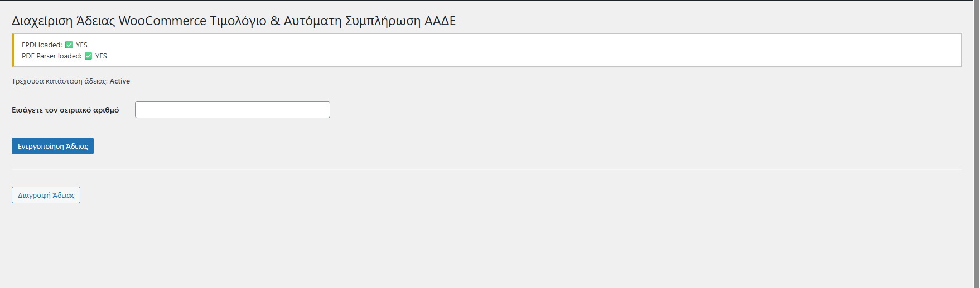The width and height of the screenshot is (980, 288).
Task: Click the Τρέχουσα κατάσταση άδειας label
Action: coord(60,81)
